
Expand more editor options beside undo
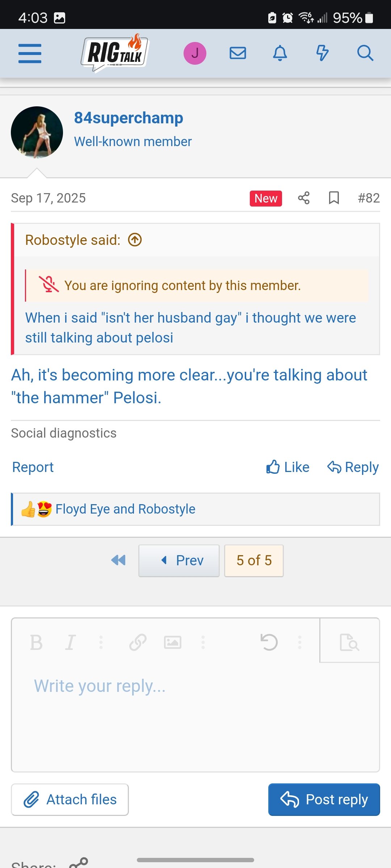coord(299,643)
